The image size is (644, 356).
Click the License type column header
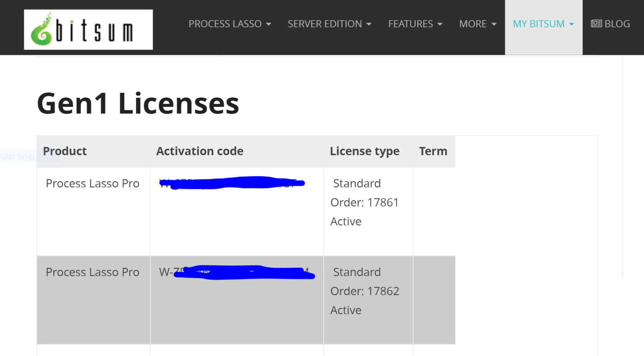point(364,151)
